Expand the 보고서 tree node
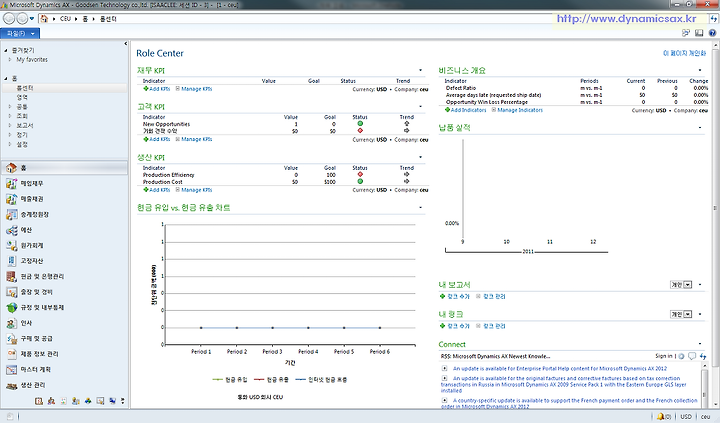 (x=10, y=125)
